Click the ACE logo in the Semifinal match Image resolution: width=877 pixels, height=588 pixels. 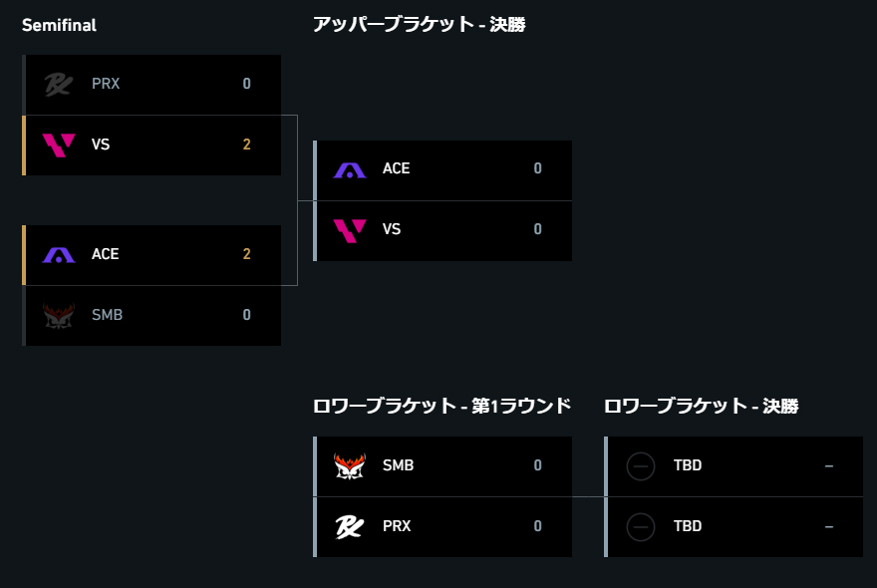(x=59, y=255)
